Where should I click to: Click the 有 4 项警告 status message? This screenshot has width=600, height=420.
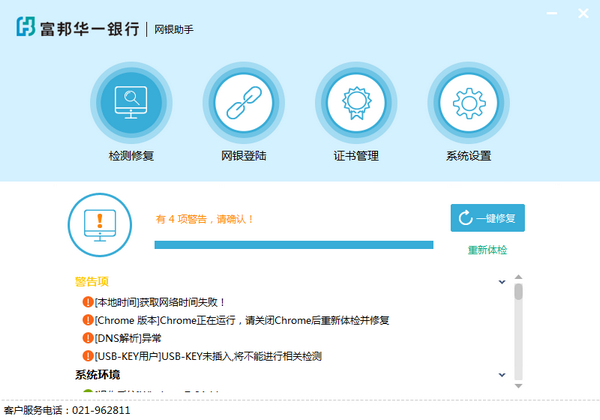pos(204,219)
